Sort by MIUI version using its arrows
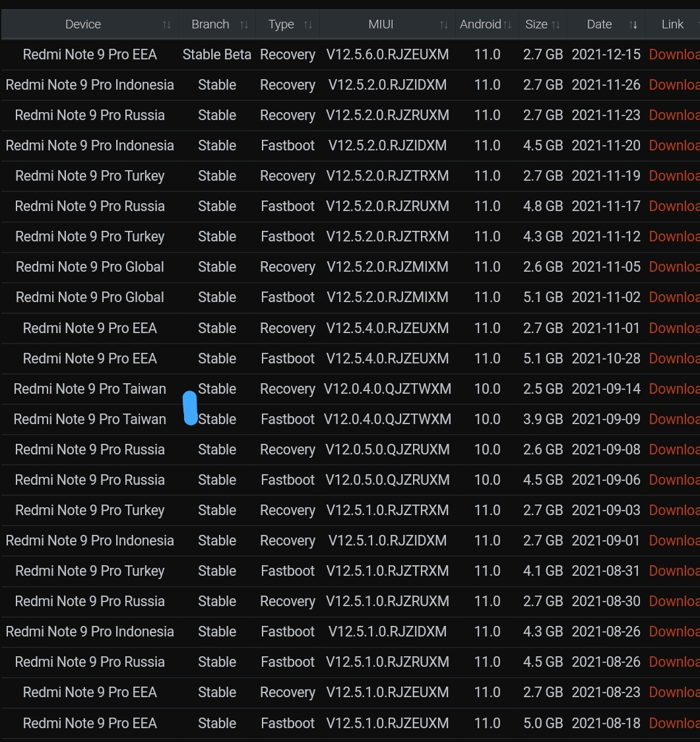 tap(443, 24)
